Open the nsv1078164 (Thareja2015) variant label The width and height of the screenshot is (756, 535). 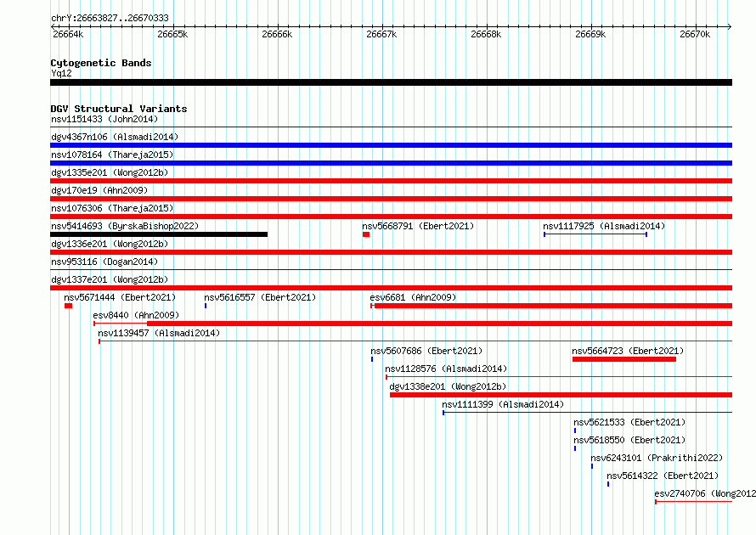tap(112, 155)
